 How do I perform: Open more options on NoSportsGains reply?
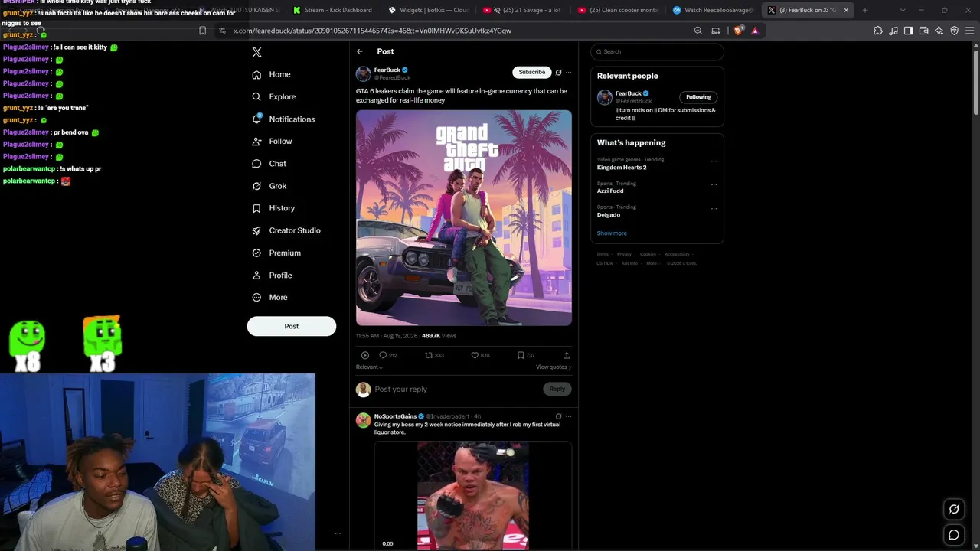pos(568,416)
